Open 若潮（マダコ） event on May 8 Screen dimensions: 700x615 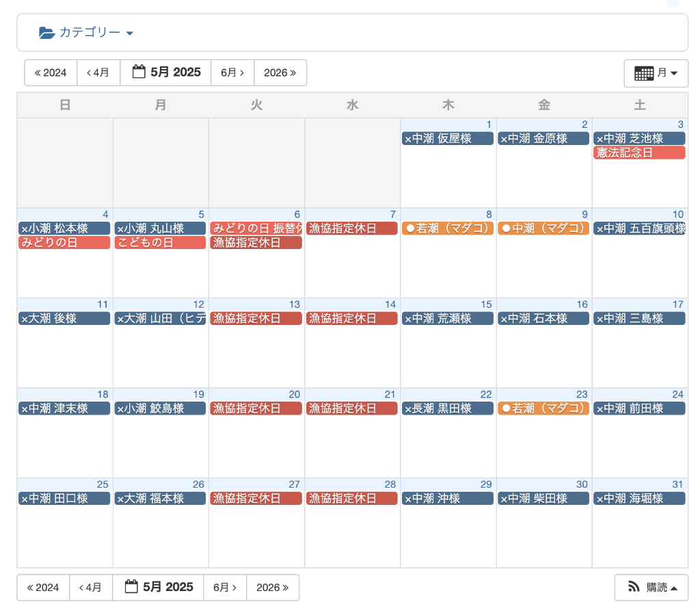pyautogui.click(x=448, y=228)
